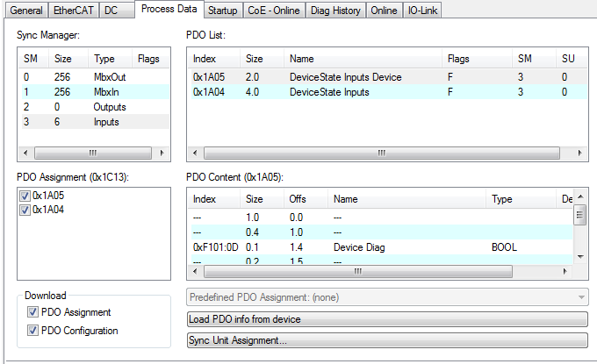The height and width of the screenshot is (364, 597).
Task: Toggle the 0x1A04 PDO assignment checkbox
Action: [24, 210]
